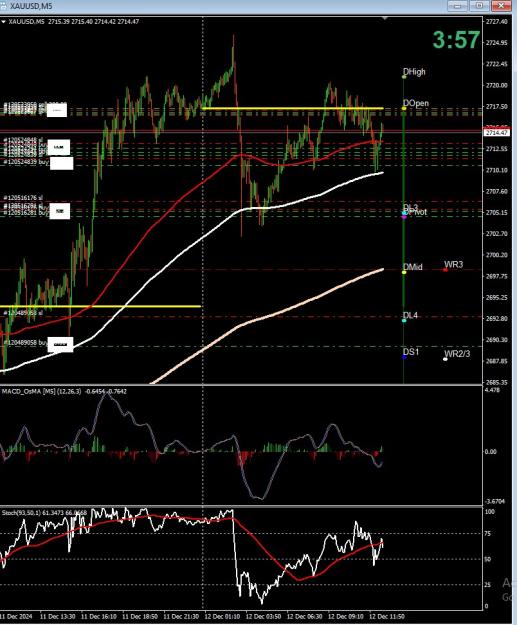Click the DS1 blue marker dot
Viewport: 517px width, 625px height.
coord(404,357)
